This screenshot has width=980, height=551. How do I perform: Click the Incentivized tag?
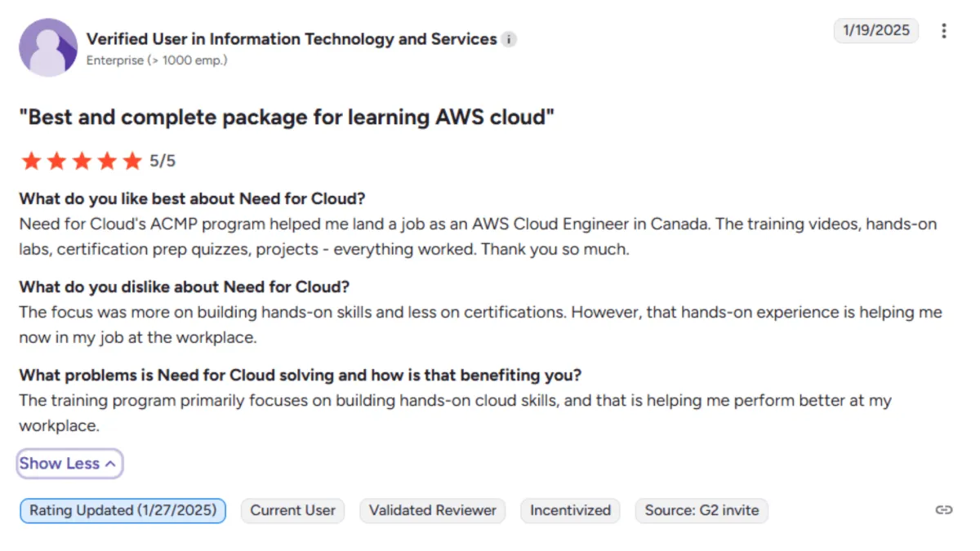click(570, 511)
